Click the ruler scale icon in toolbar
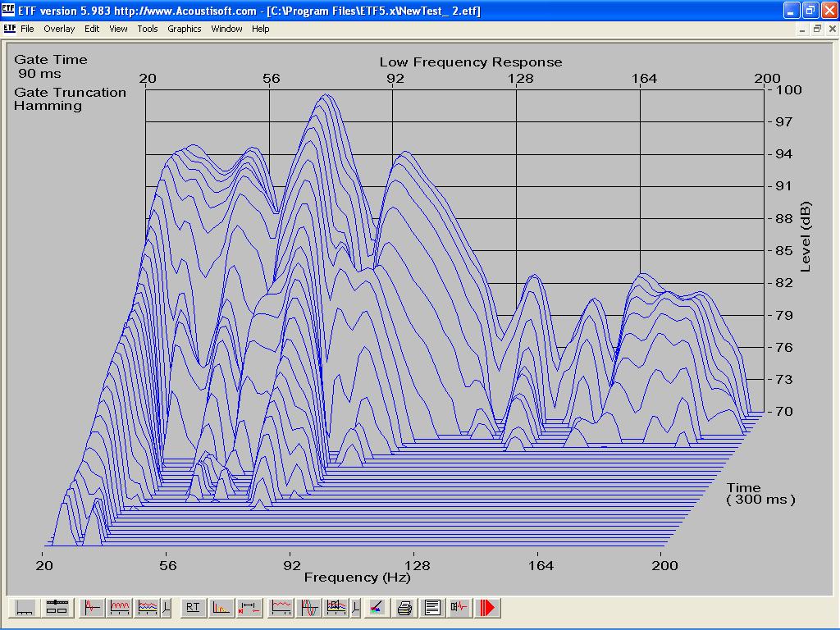The width and height of the screenshot is (840, 630). point(25,608)
